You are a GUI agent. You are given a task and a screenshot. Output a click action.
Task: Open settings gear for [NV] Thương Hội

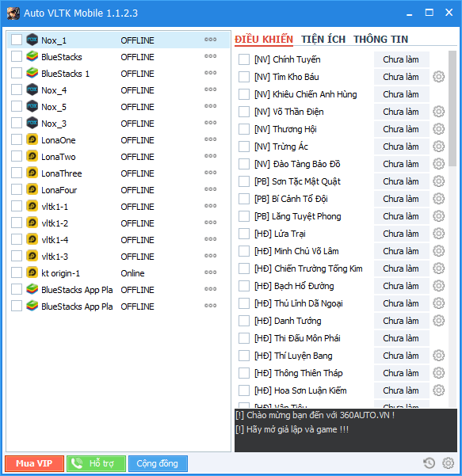(438, 129)
